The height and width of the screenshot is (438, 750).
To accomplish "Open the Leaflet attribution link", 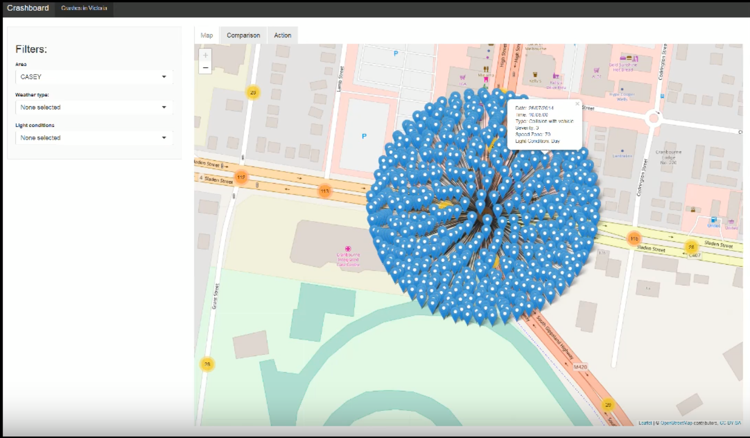I will pyautogui.click(x=645, y=423).
